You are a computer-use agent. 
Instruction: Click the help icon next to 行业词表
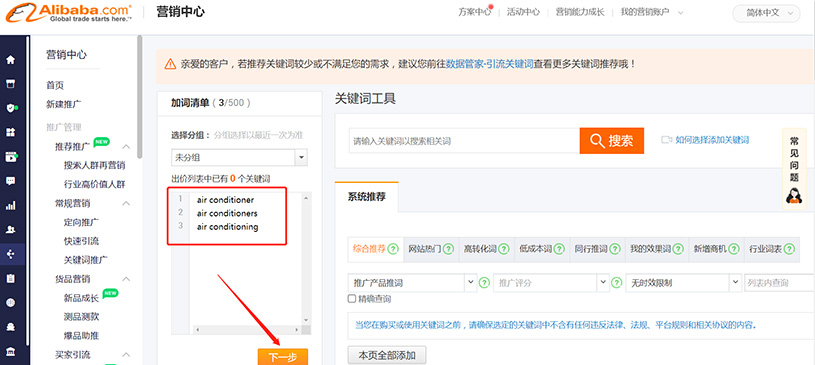tap(788, 249)
